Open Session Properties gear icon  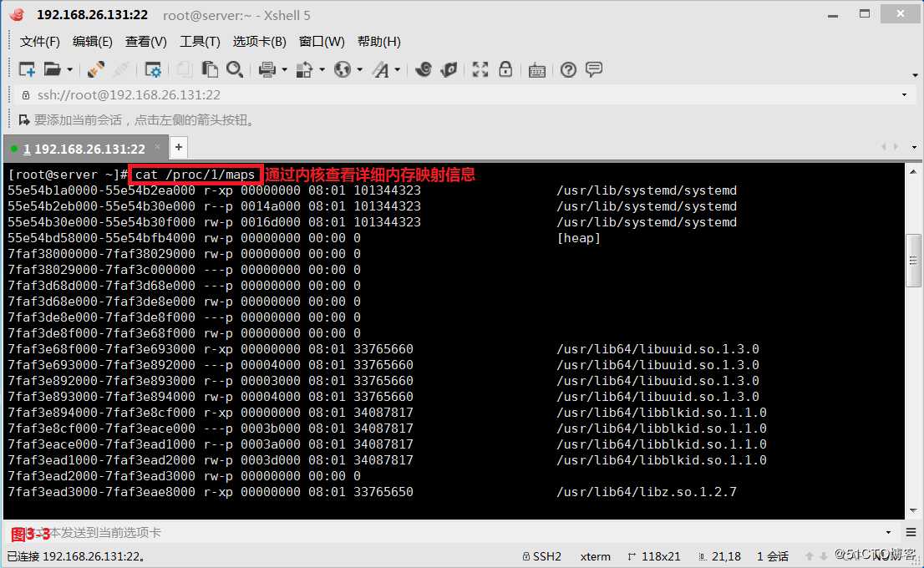pos(153,69)
